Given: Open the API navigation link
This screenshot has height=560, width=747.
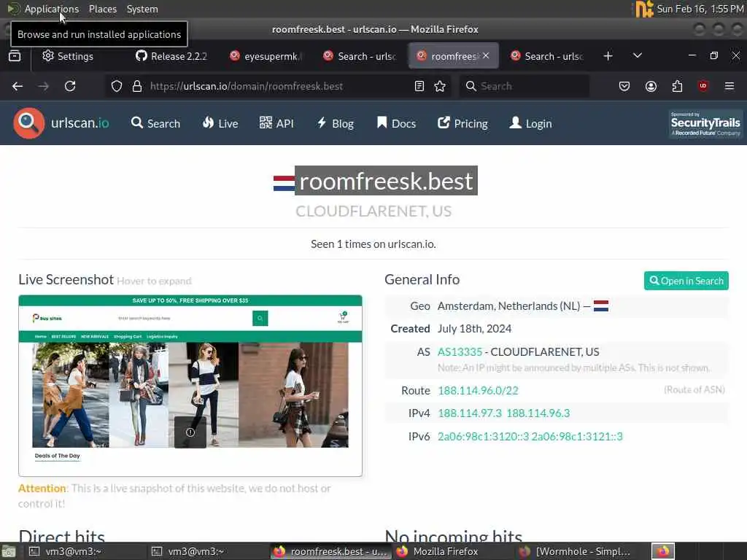Looking at the screenshot, I should pyautogui.click(x=276, y=123).
